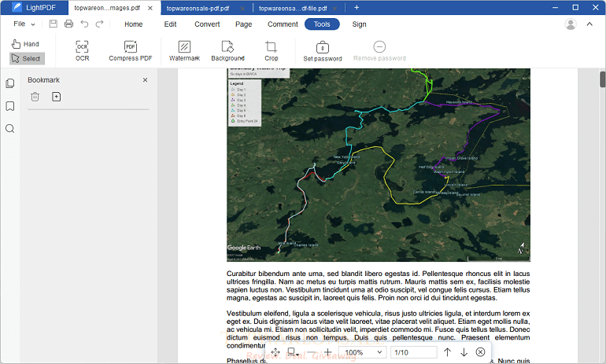Click the vertical scrollbar thumb
The image size is (606, 364).
point(602,79)
